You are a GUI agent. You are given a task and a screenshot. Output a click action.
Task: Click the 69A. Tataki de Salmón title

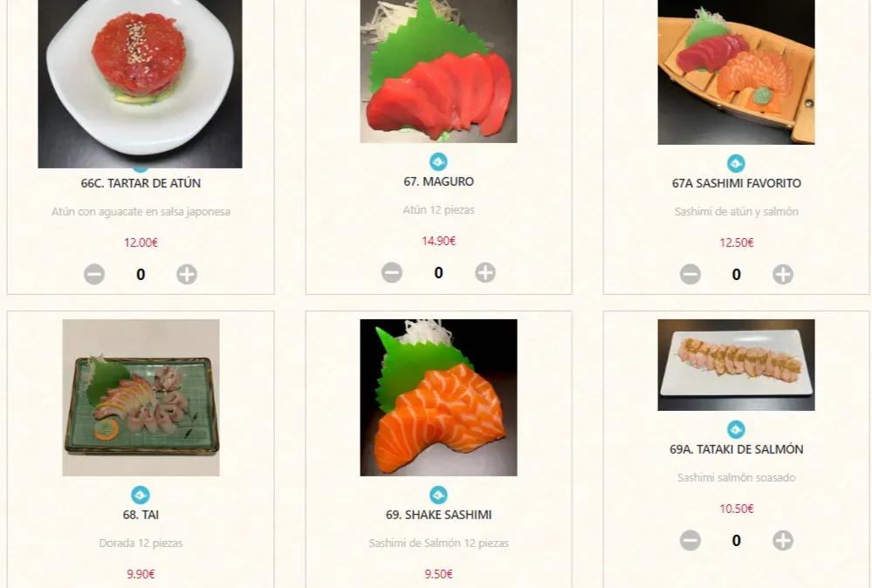[737, 449]
